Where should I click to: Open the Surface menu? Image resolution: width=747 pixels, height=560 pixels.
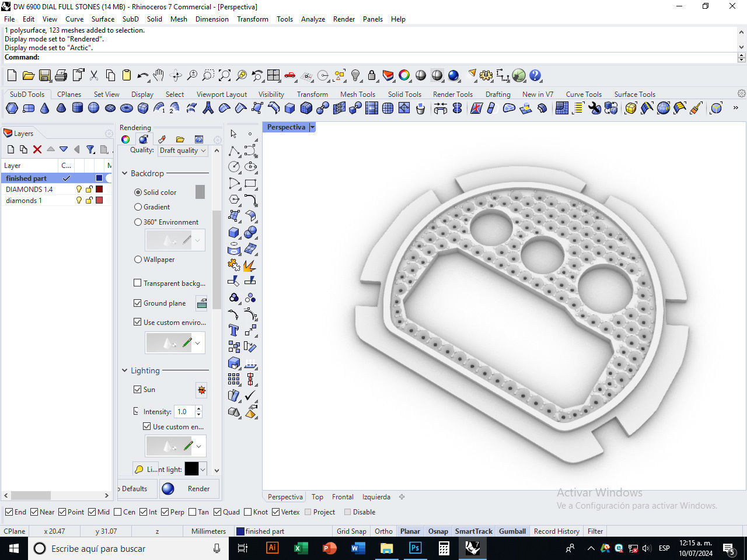(103, 19)
